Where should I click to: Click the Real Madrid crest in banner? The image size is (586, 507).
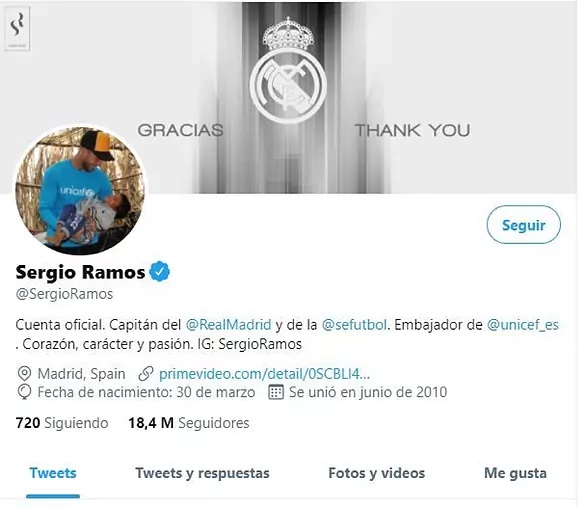288,71
